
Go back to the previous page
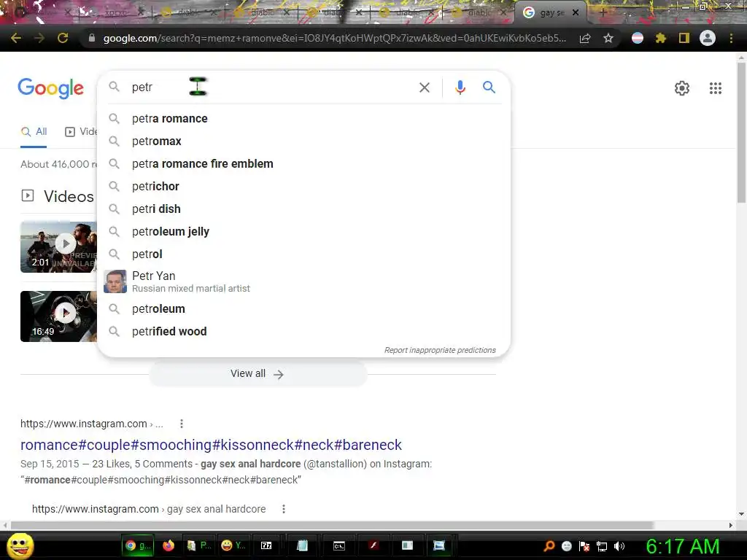click(16, 38)
